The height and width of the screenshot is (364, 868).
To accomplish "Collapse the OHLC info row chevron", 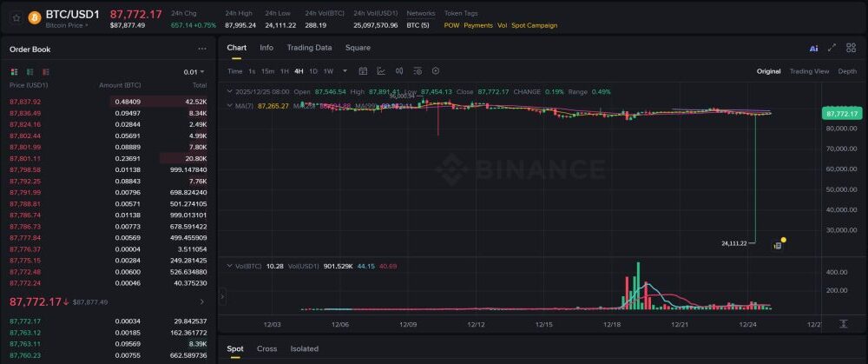I will [x=230, y=91].
